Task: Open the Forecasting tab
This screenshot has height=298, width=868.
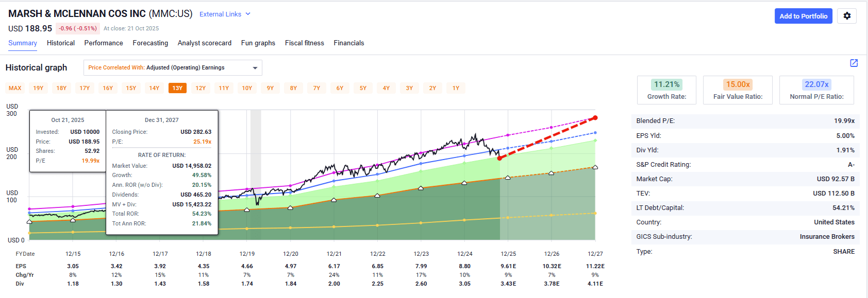Action: 150,43
